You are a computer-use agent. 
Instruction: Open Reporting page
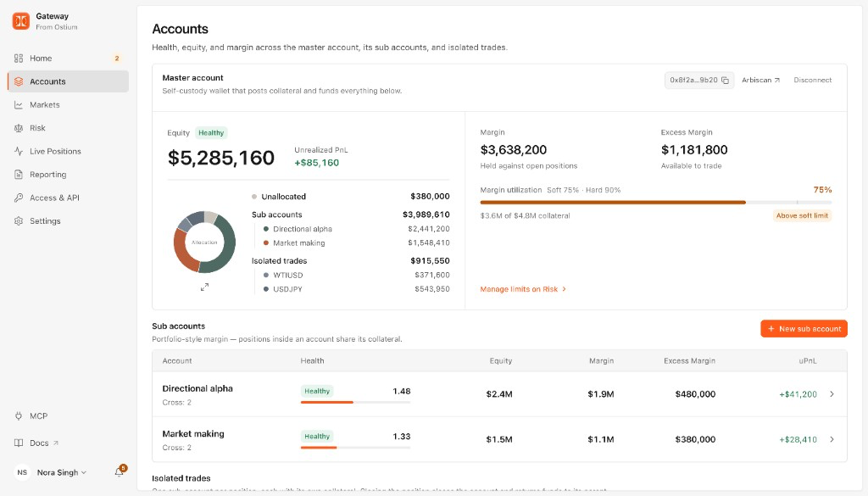click(x=68, y=175)
